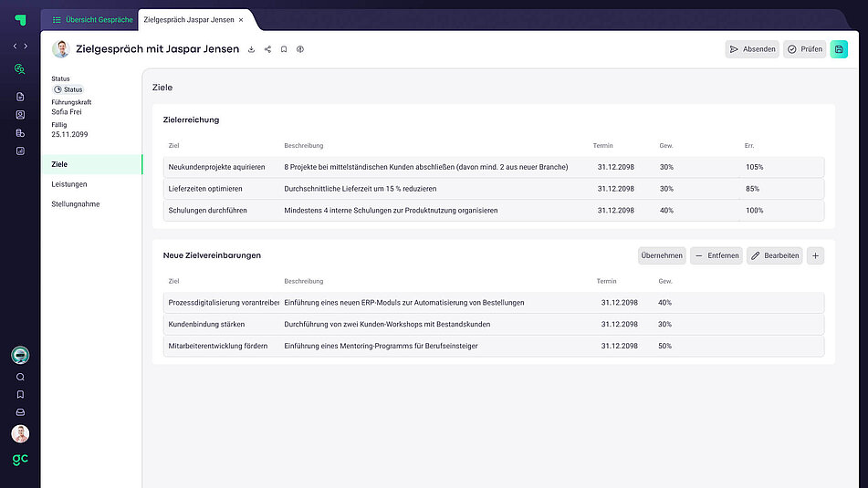Click the green save disk icon
Viewport: 868px width, 488px height.
click(839, 49)
